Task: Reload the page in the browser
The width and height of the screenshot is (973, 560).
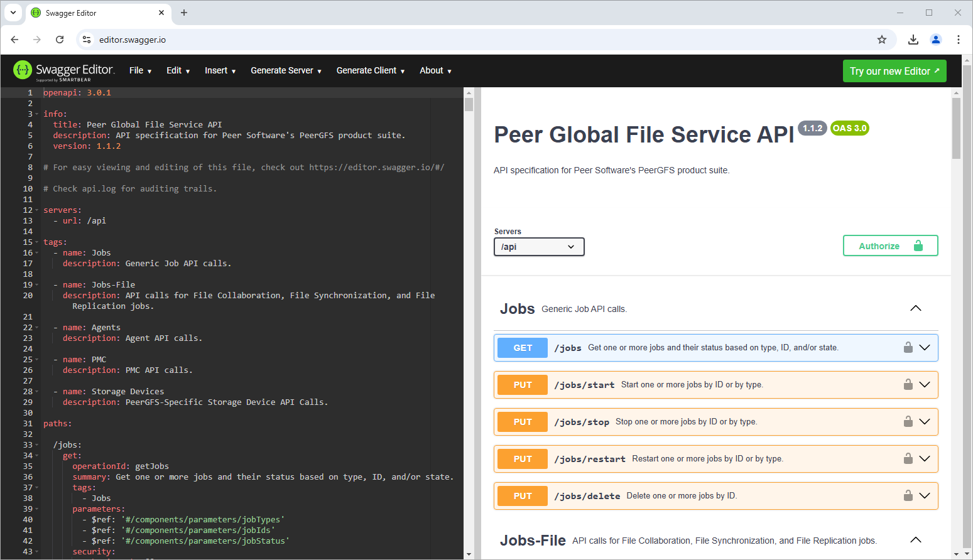Action: [60, 40]
